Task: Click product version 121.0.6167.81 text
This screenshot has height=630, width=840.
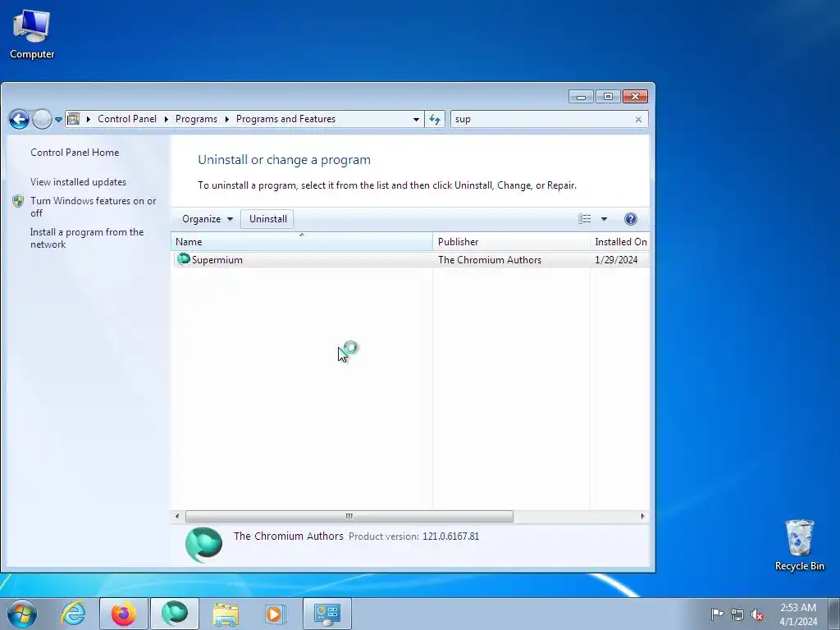Action: click(450, 536)
